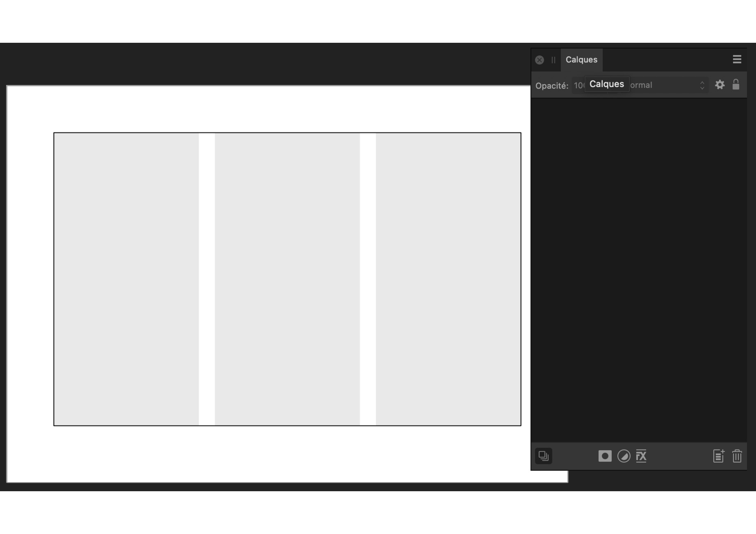Image resolution: width=756 pixels, height=534 pixels.
Task: Click the left gray column on the page
Action: click(x=126, y=279)
